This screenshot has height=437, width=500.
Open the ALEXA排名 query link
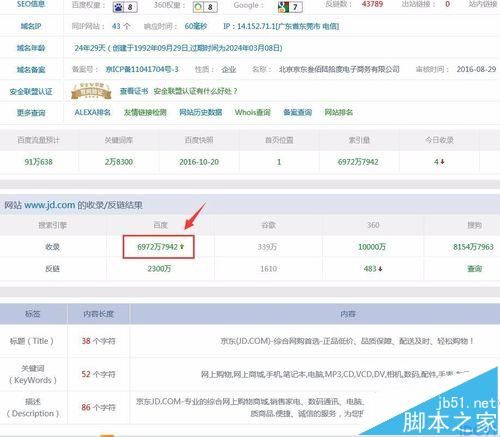pyautogui.click(x=92, y=112)
